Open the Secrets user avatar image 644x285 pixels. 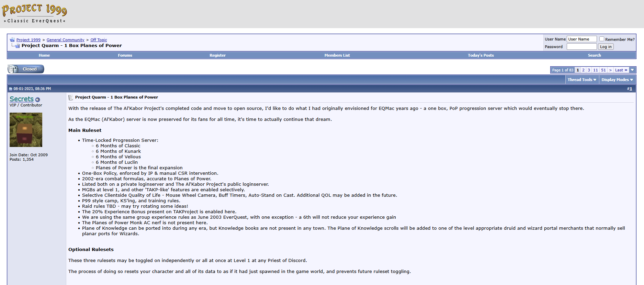point(26,130)
